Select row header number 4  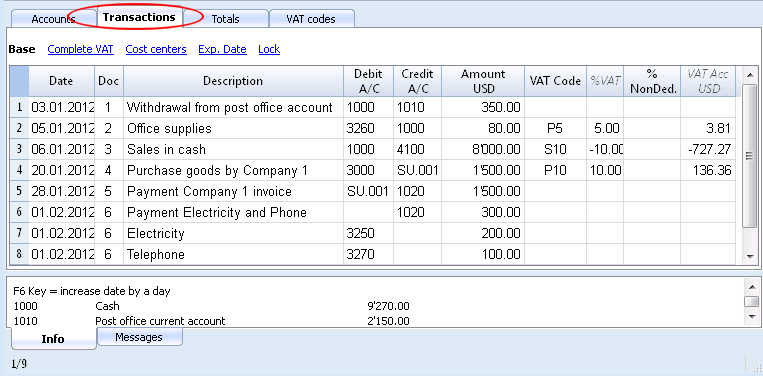[19, 170]
